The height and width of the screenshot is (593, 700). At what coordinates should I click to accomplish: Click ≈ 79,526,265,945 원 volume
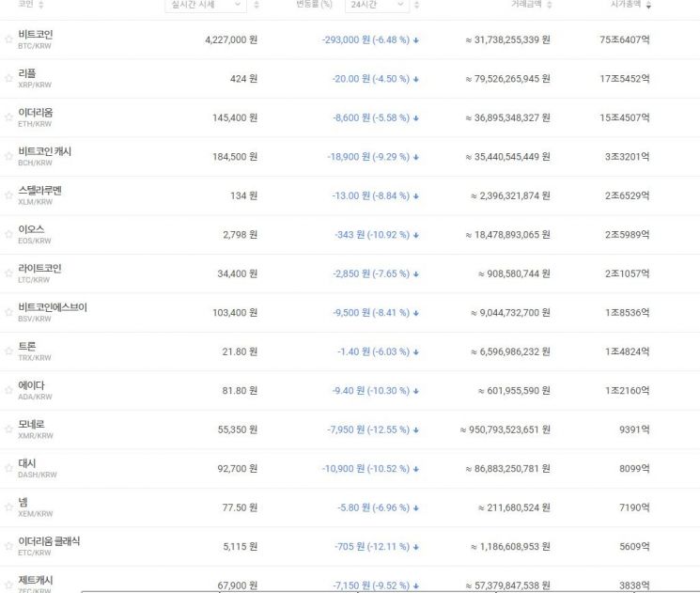(x=507, y=79)
